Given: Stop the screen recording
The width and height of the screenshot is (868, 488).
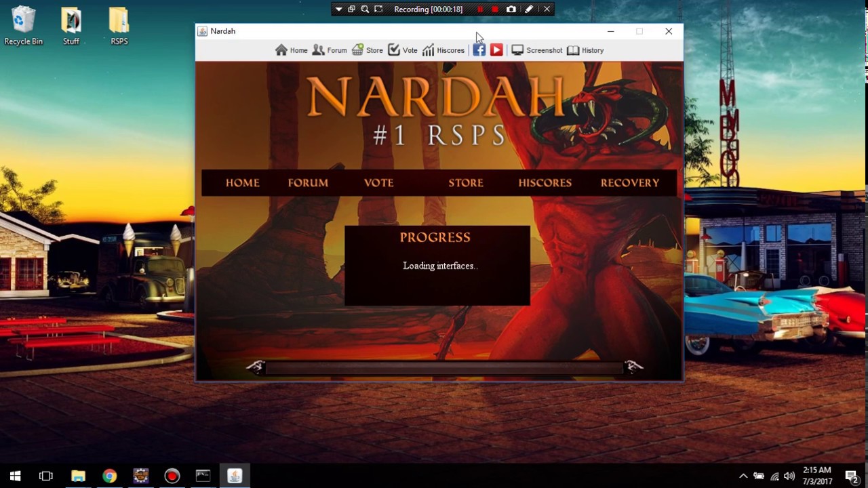Looking at the screenshot, I should coord(495,9).
